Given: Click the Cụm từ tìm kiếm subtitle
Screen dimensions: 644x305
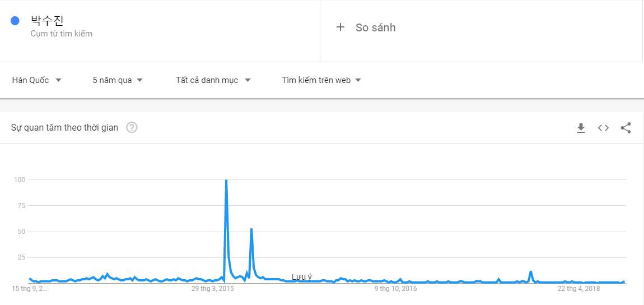Looking at the screenshot, I should (x=62, y=34).
